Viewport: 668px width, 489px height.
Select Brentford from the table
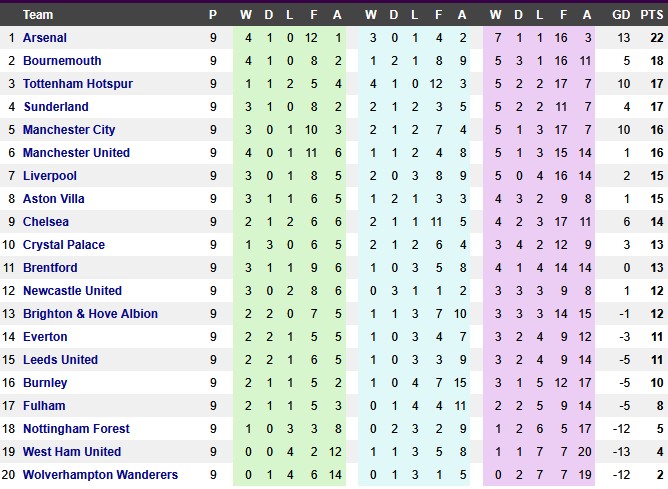point(49,268)
